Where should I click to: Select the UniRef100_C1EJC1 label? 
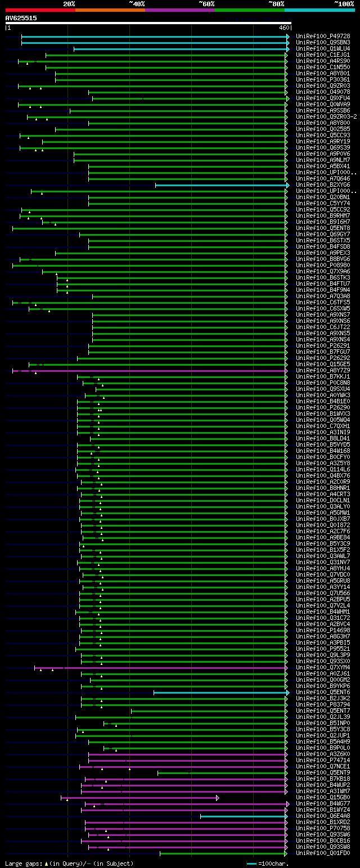(x=323, y=55)
